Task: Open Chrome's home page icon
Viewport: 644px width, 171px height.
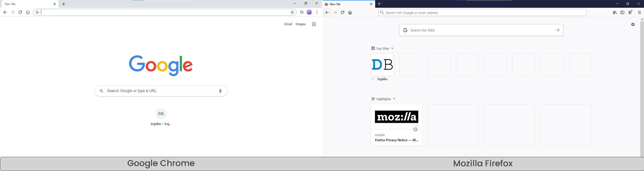Action: (x=28, y=12)
